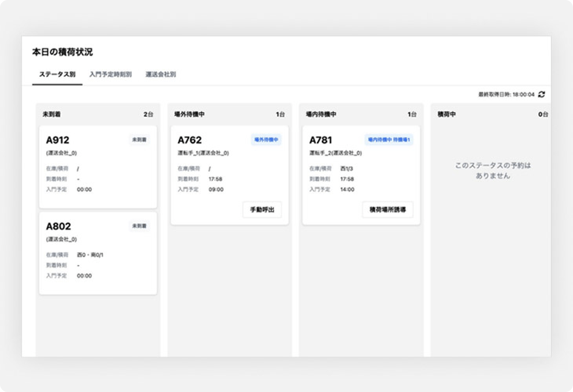Click the 積荷場所誘導 button on A781

click(387, 210)
